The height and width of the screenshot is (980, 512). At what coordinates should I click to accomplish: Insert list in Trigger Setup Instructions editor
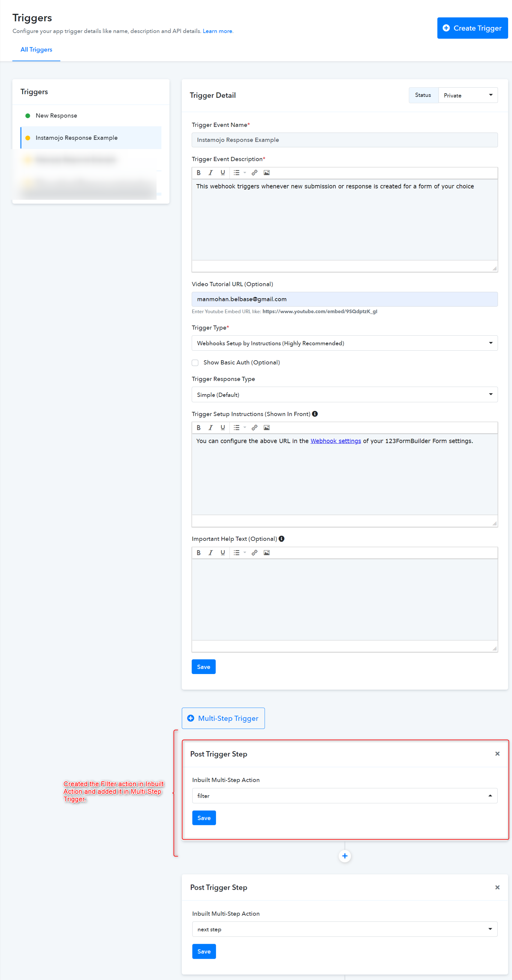coord(237,428)
